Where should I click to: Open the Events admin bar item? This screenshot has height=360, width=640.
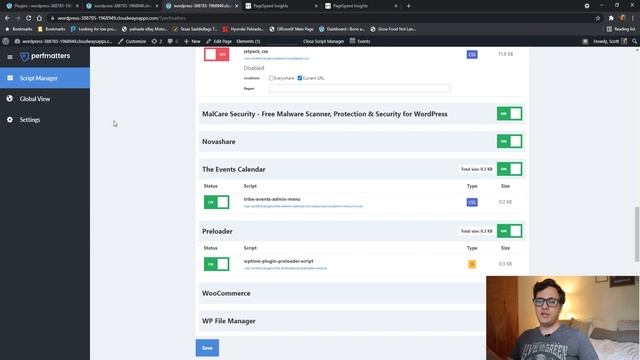coord(360,41)
